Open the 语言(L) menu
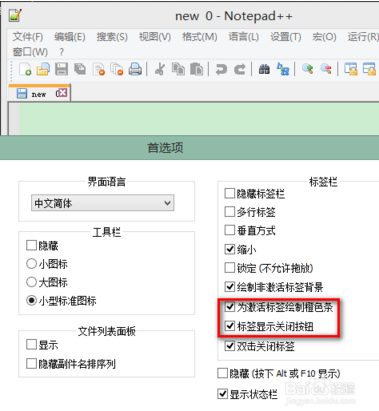This screenshot has width=379, height=411. pos(244,37)
